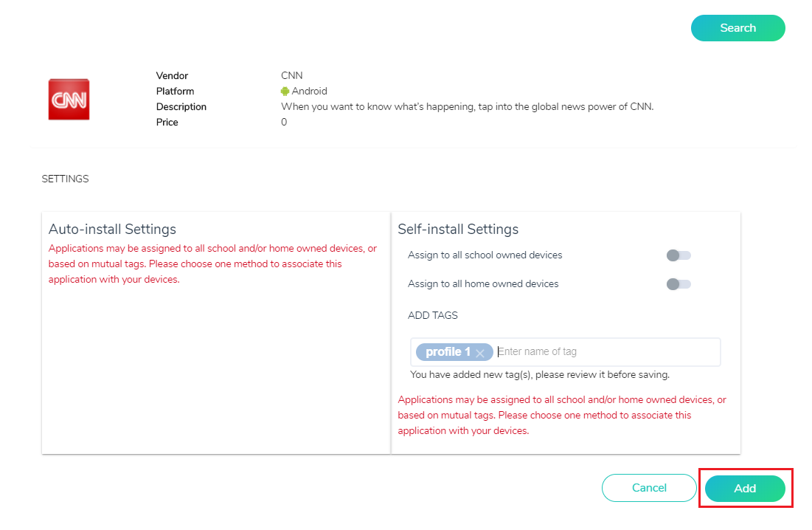
Task: Click the ADD TAGS label
Action: pyautogui.click(x=433, y=315)
